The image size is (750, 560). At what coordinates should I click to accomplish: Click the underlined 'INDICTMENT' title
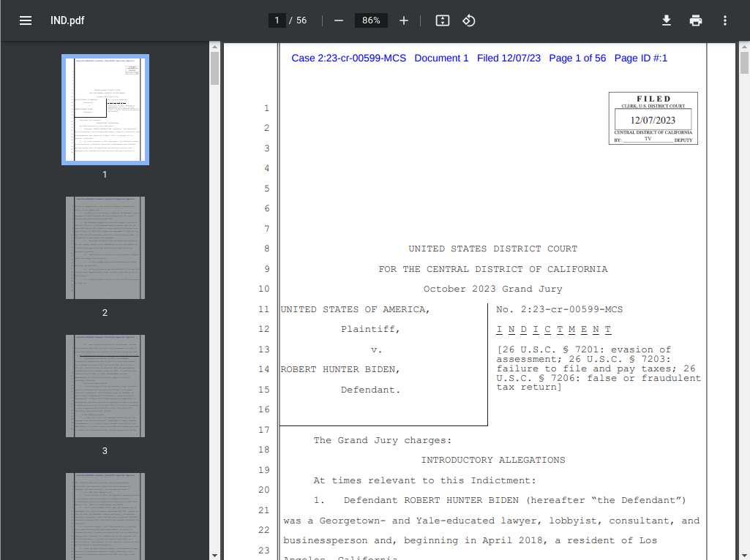point(554,329)
